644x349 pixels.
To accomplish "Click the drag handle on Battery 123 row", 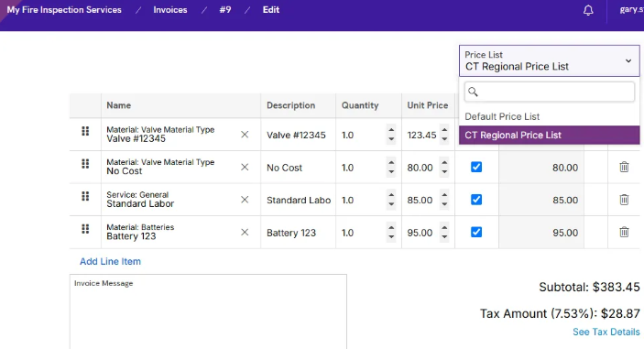I will (85, 229).
